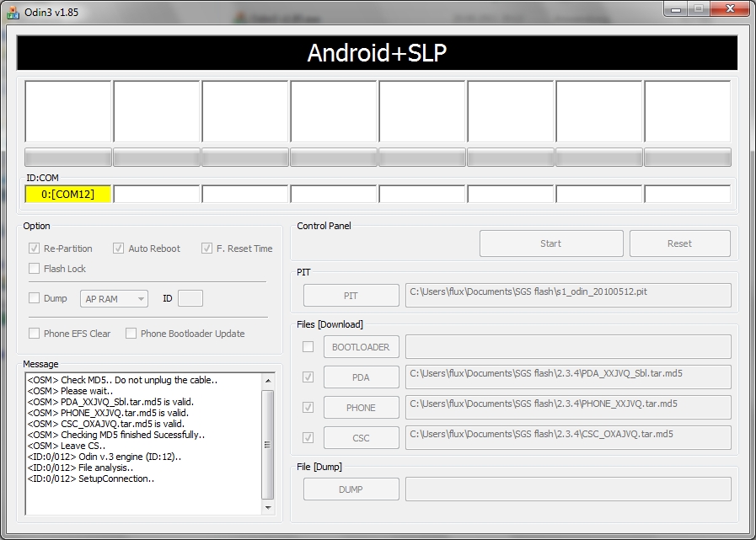Click 'Odin v.3 engine (ID:12)' log line

tap(105, 457)
